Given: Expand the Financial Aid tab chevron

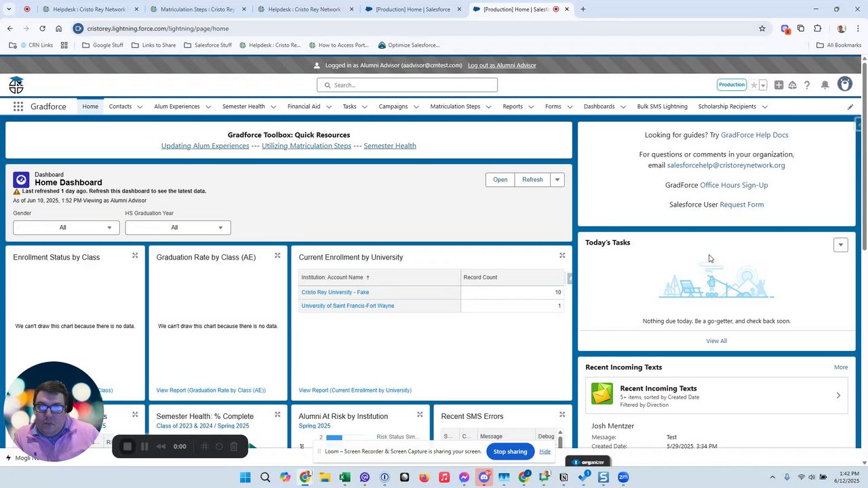Looking at the screenshot, I should pos(329,106).
